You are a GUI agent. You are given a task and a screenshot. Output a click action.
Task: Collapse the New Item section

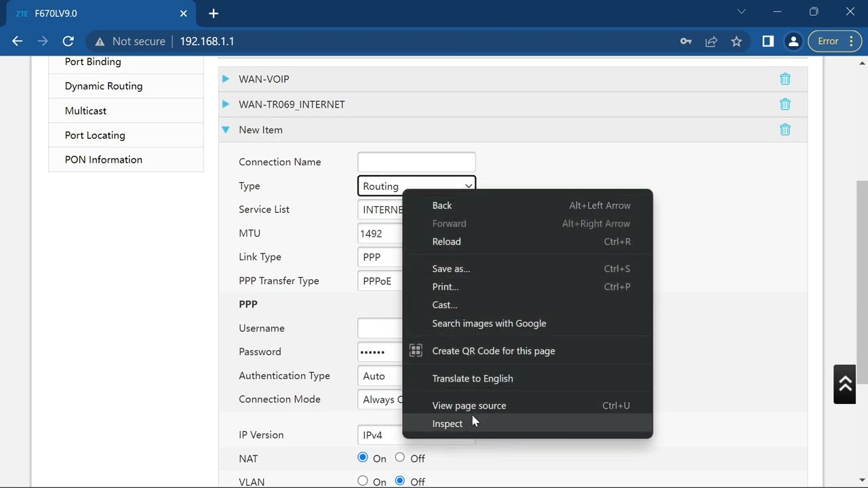coord(226,129)
